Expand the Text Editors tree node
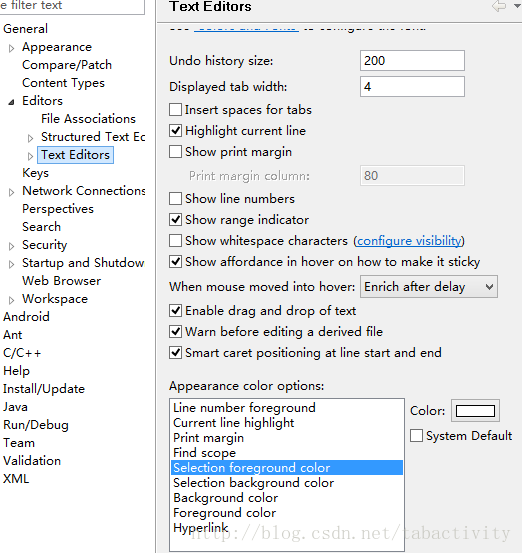This screenshot has width=522, height=553. tap(30, 156)
